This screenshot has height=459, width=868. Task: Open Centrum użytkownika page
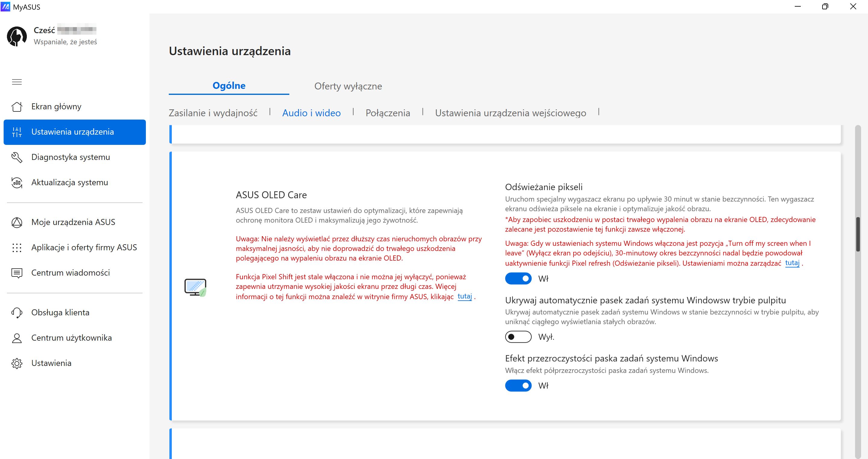pyautogui.click(x=74, y=338)
